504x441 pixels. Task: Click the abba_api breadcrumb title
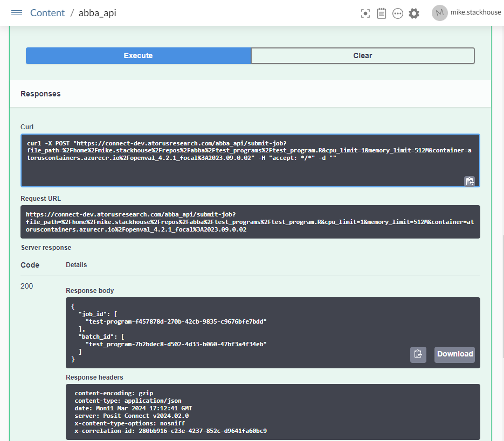click(x=97, y=13)
